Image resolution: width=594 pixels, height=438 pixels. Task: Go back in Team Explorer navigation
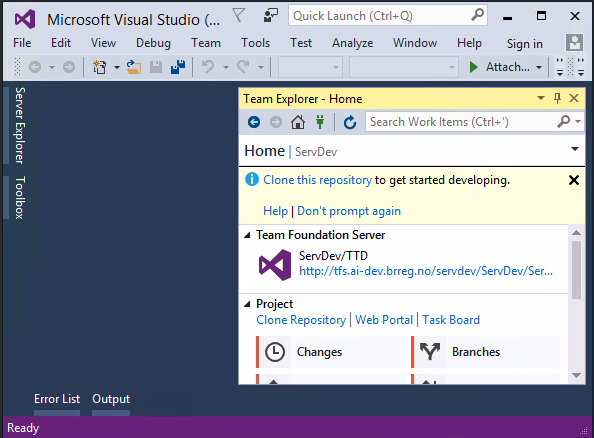tap(254, 122)
